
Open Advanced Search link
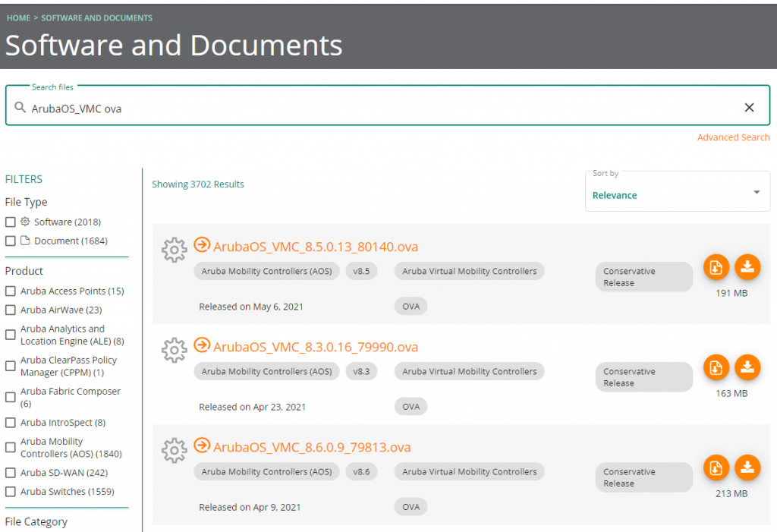pyautogui.click(x=733, y=137)
